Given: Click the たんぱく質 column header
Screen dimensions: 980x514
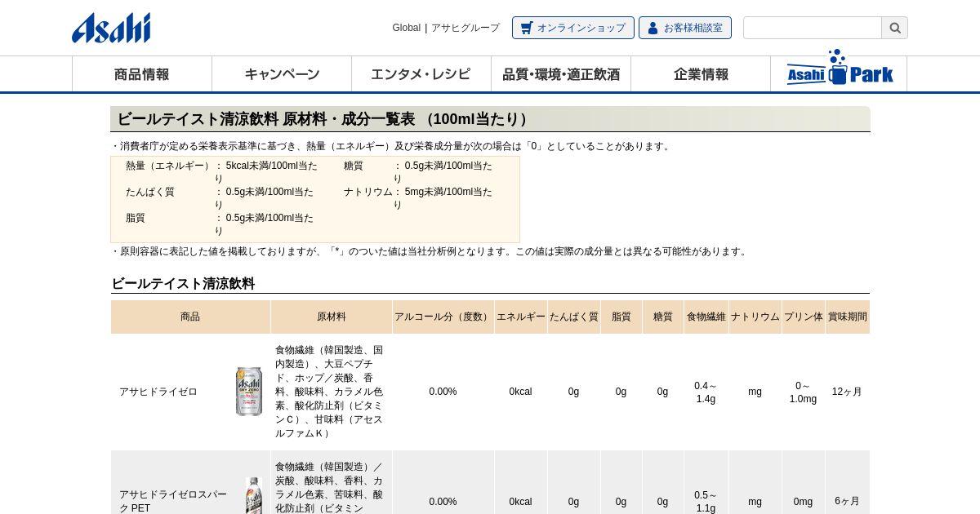Looking at the screenshot, I should [x=574, y=317].
